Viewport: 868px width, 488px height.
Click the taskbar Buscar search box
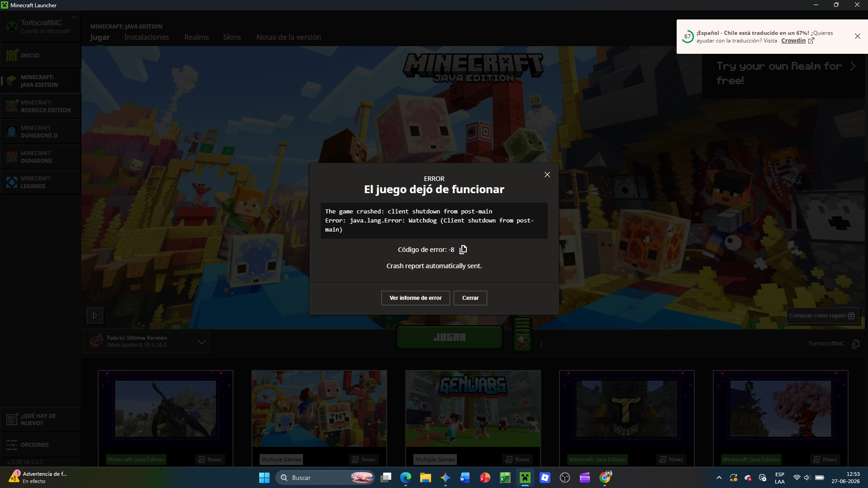click(x=325, y=478)
